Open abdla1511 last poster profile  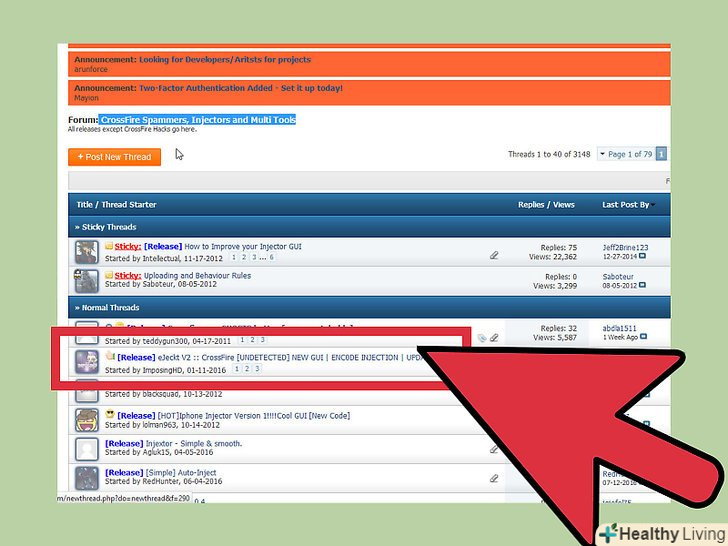pos(619,328)
